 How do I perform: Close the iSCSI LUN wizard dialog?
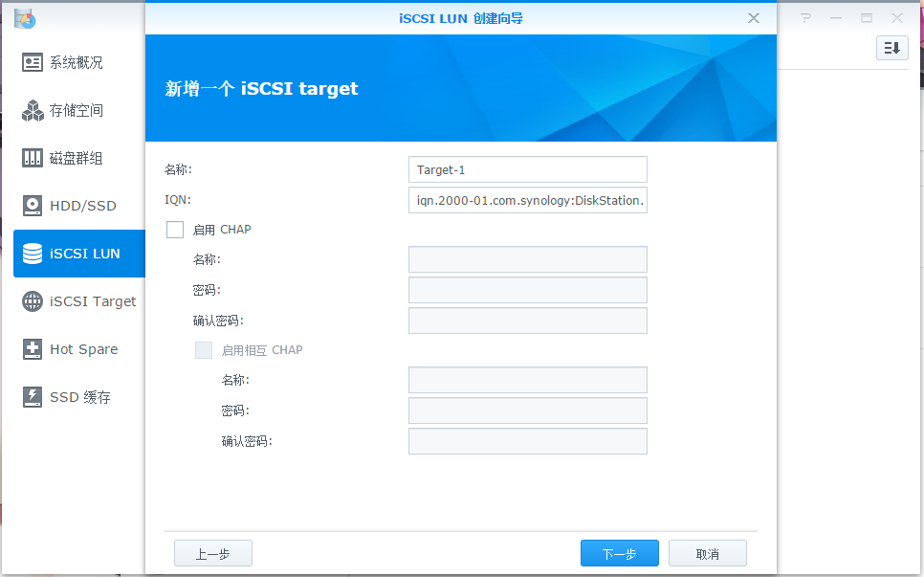pos(754,18)
